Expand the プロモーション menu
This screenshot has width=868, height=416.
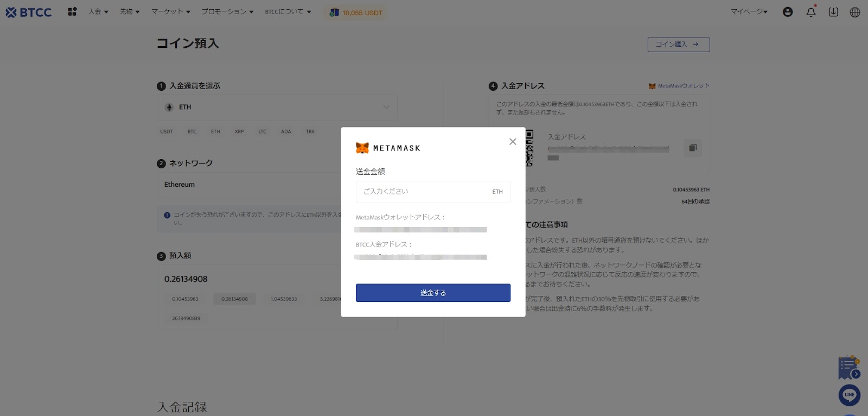227,11
